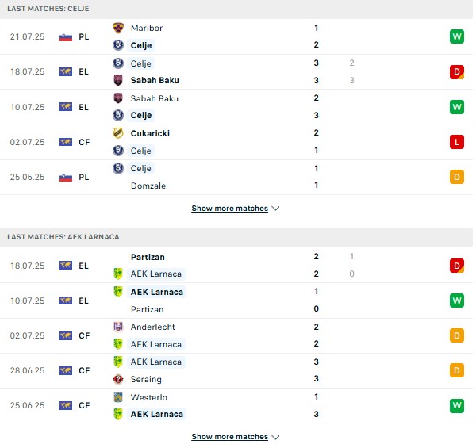This screenshot has width=476, height=448.
Task: Expand more matches under AEK Larnaca section
Action: [x=235, y=437]
